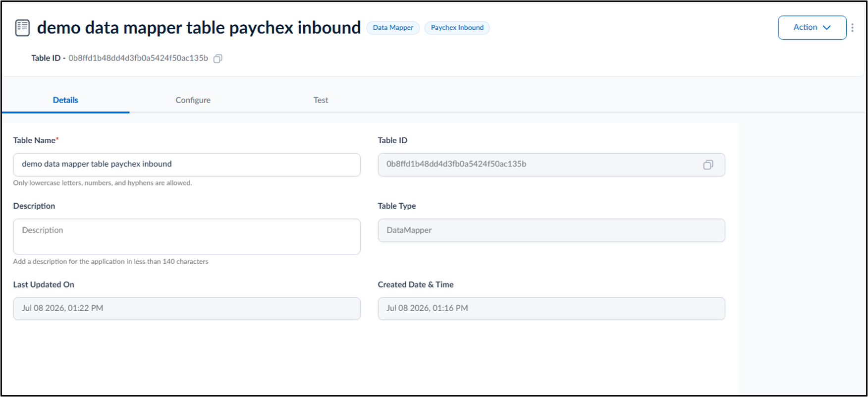Click the 'Table Type' field label
The width and height of the screenshot is (868, 397).
(397, 206)
